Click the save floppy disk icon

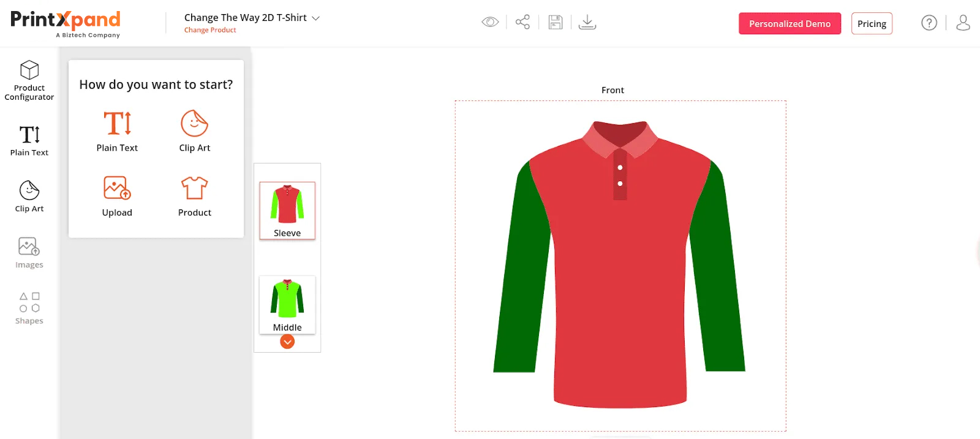(556, 23)
